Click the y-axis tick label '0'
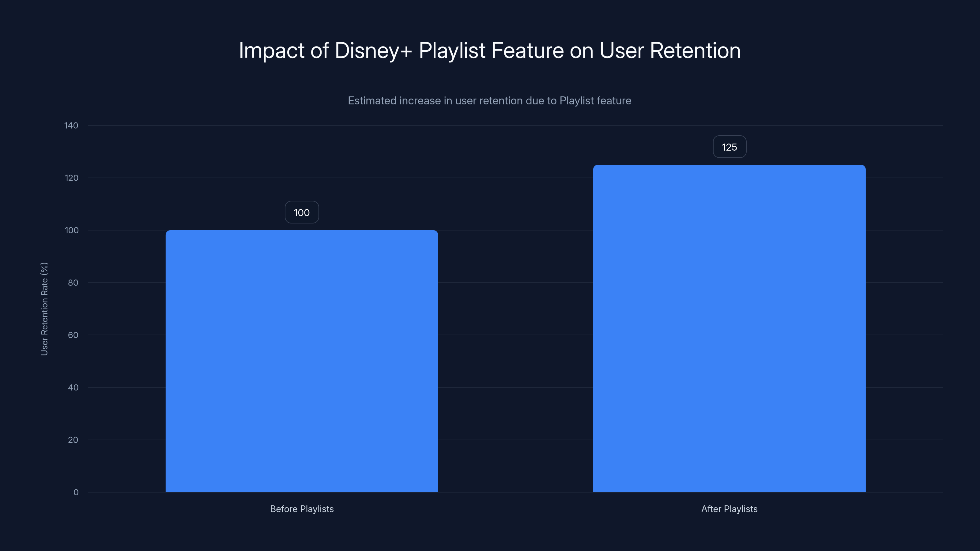 click(76, 493)
